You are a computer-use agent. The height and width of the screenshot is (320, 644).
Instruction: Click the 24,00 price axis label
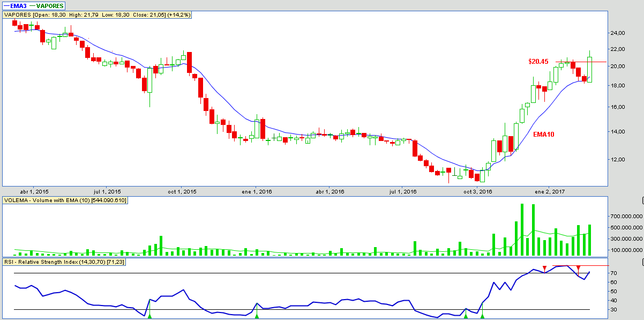pos(618,33)
